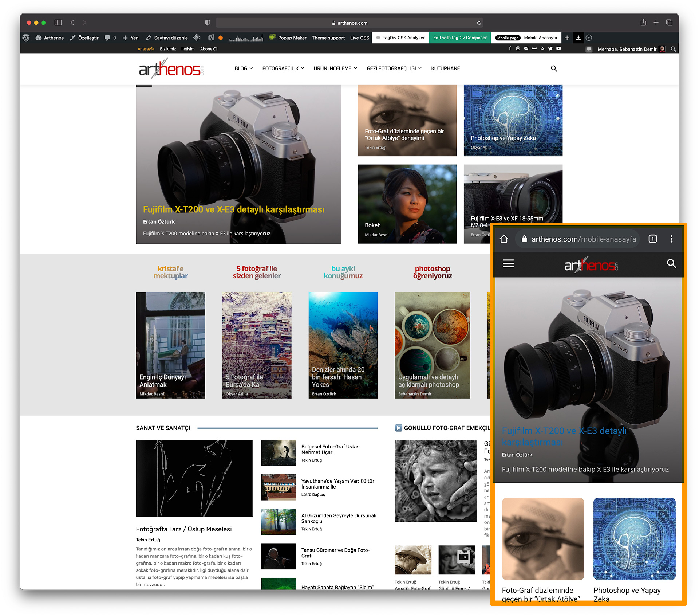
Task: Click Edit with tagDiv Composer button
Action: (460, 38)
